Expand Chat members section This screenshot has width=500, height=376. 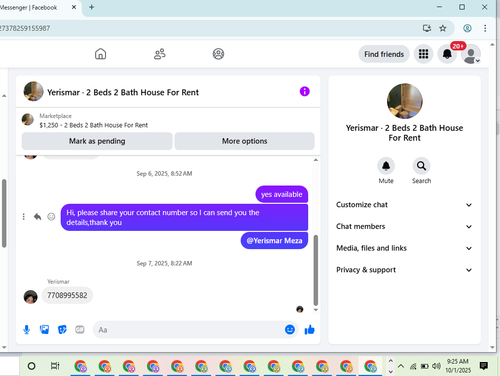(x=404, y=226)
